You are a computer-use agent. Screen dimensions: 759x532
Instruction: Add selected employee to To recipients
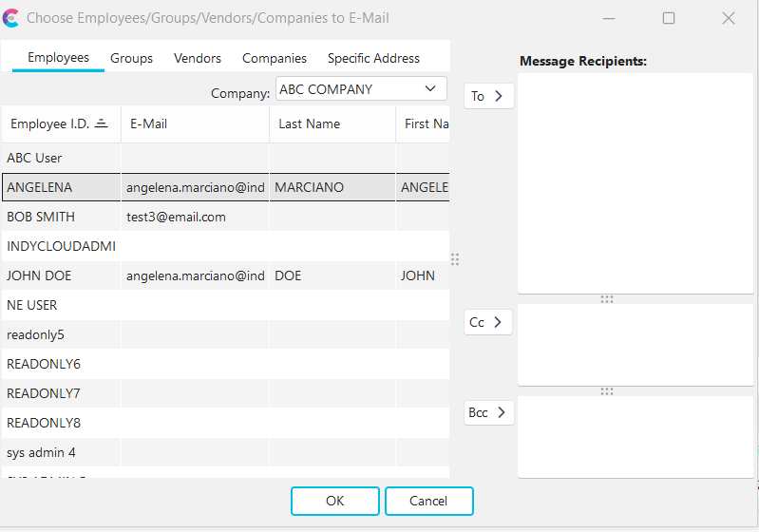[489, 96]
